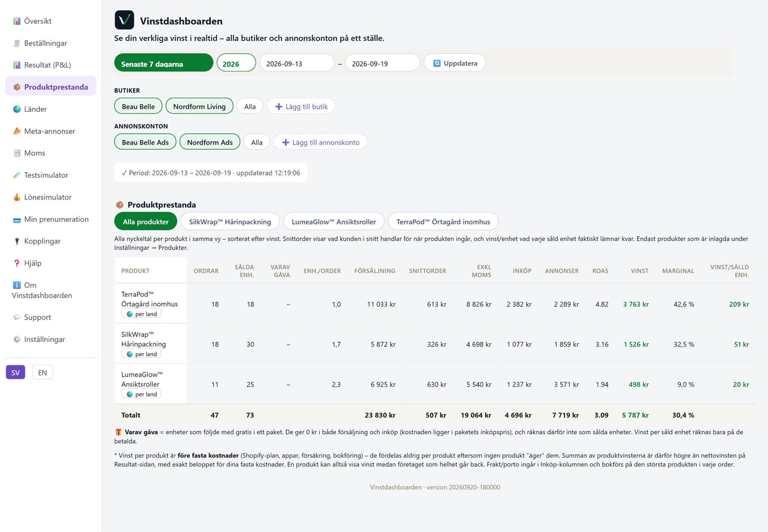Screen dimensions: 768x532
Task: Click the Länder globe icon
Action: point(17,109)
